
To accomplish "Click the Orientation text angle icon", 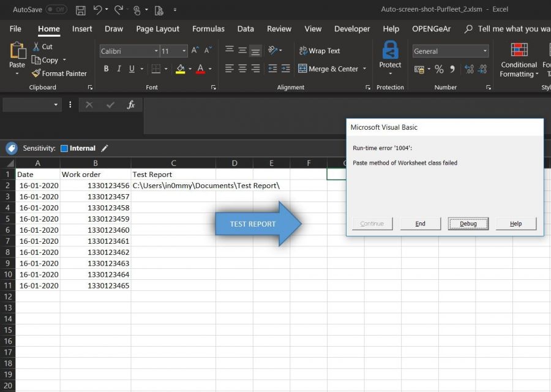I will (272, 50).
